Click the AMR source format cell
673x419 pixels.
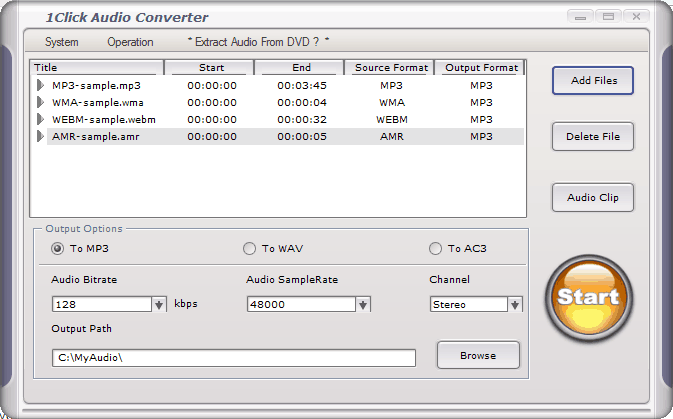pyautogui.click(x=392, y=137)
